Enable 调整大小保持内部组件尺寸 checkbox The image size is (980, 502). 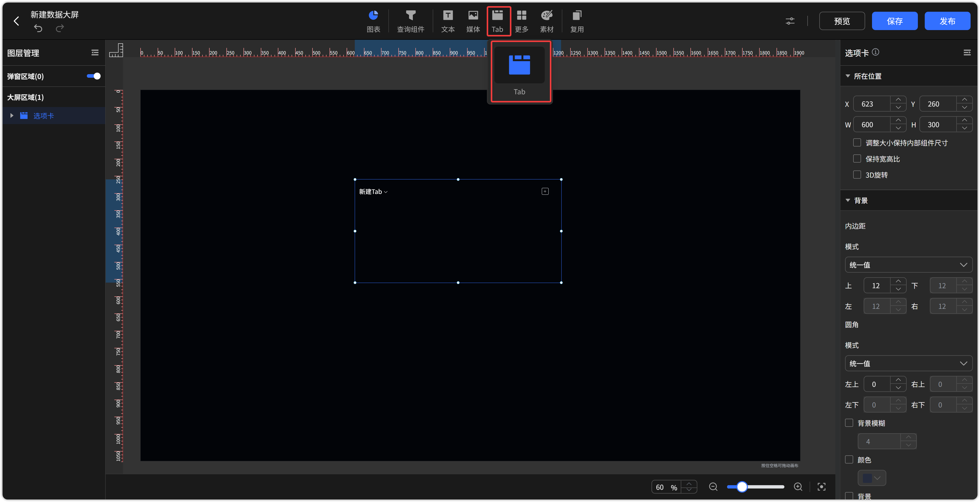point(857,142)
